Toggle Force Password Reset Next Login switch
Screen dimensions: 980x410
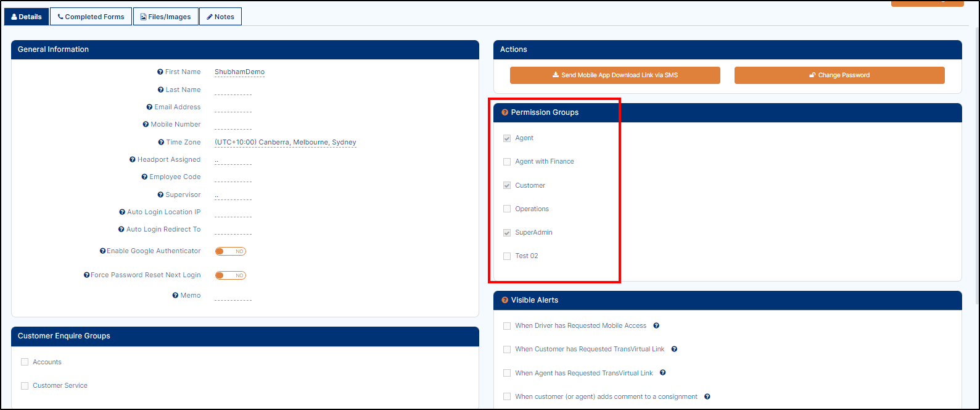coord(230,275)
